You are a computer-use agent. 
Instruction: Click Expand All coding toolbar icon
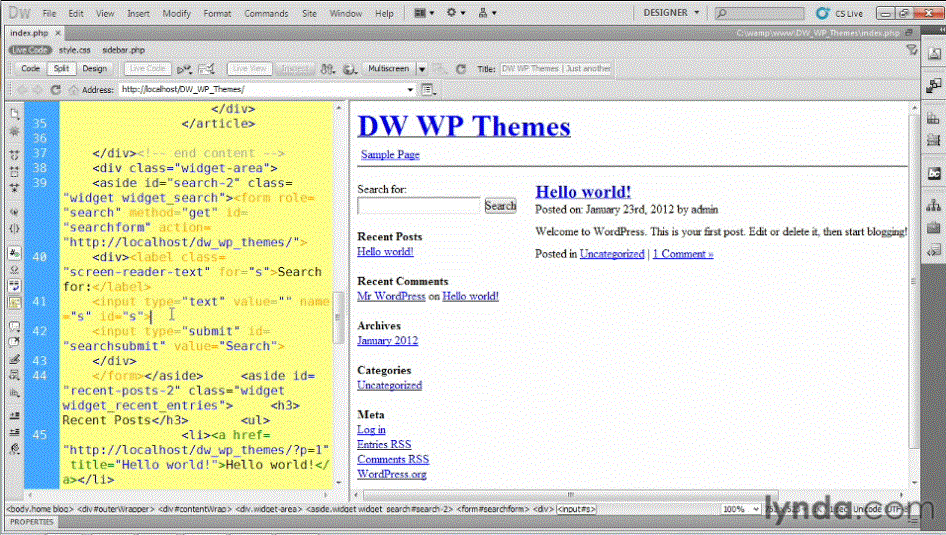[14, 188]
